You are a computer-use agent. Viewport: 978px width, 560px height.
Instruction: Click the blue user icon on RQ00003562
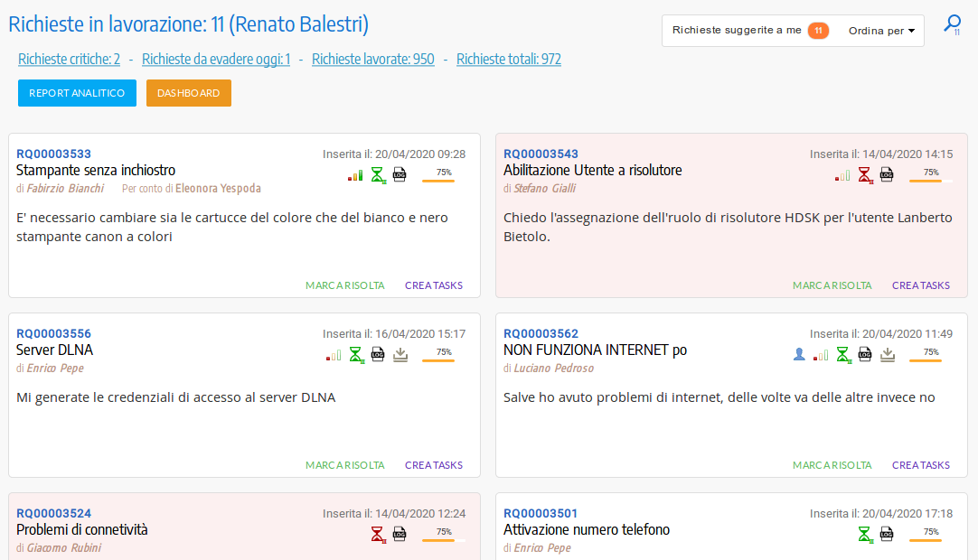point(799,355)
